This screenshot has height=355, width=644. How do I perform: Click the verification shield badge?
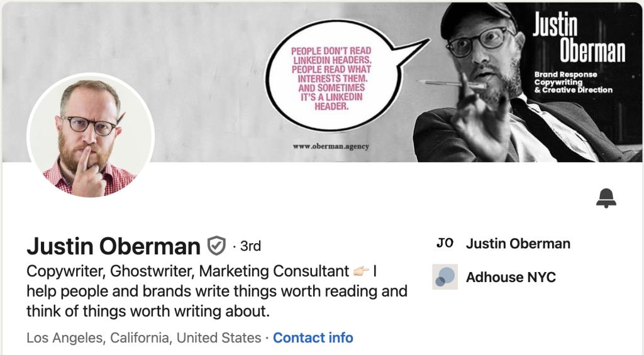tap(216, 246)
